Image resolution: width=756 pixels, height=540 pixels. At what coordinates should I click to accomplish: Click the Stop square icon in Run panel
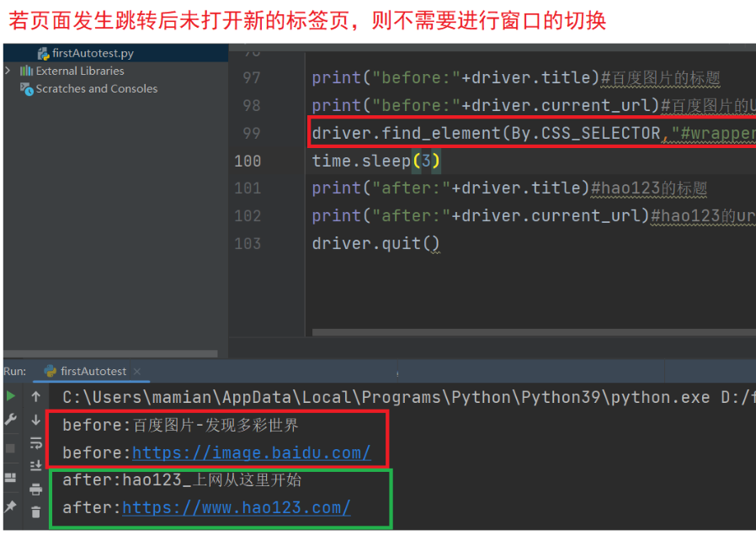[10, 448]
